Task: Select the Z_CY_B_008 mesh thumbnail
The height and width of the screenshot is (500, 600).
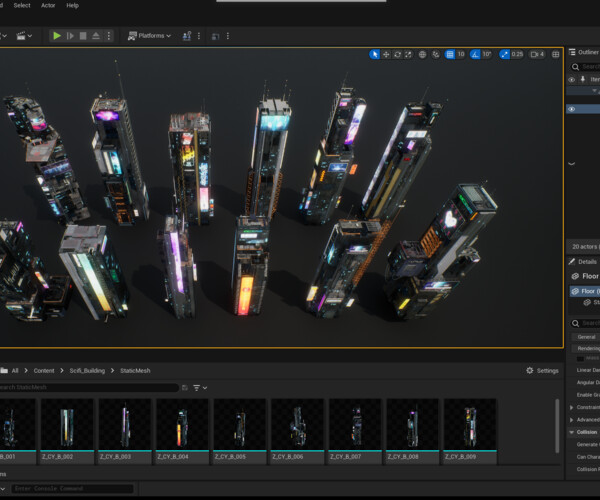Action: pos(412,431)
